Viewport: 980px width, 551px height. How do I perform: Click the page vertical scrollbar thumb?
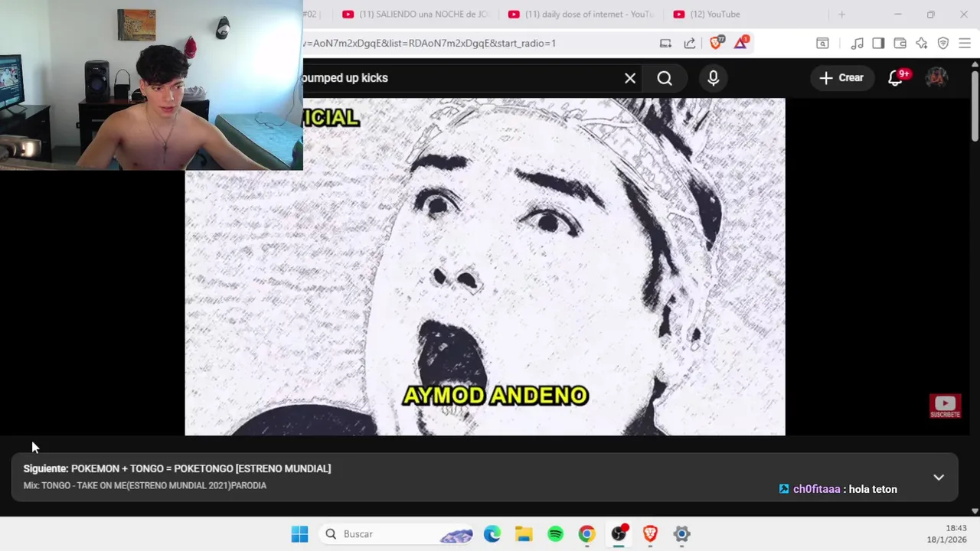click(x=975, y=106)
